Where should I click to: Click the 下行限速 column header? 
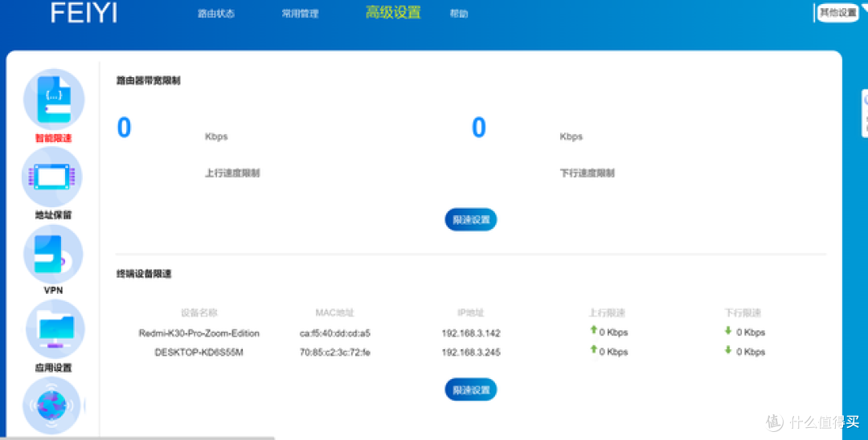pos(743,313)
